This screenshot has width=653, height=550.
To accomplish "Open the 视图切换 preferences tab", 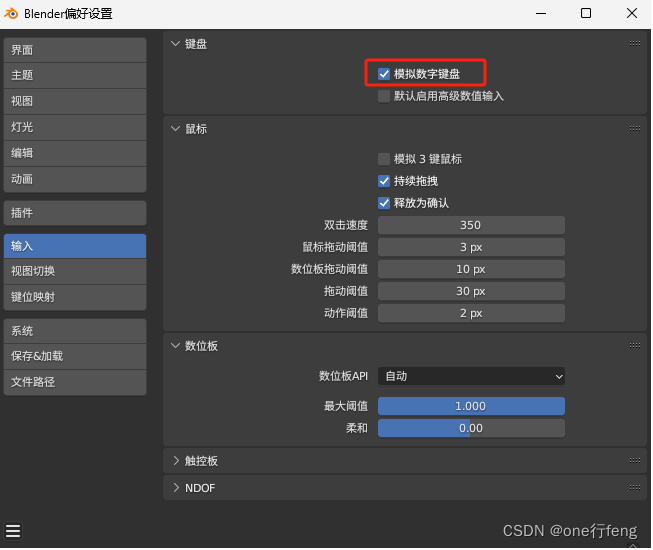I will (75, 272).
